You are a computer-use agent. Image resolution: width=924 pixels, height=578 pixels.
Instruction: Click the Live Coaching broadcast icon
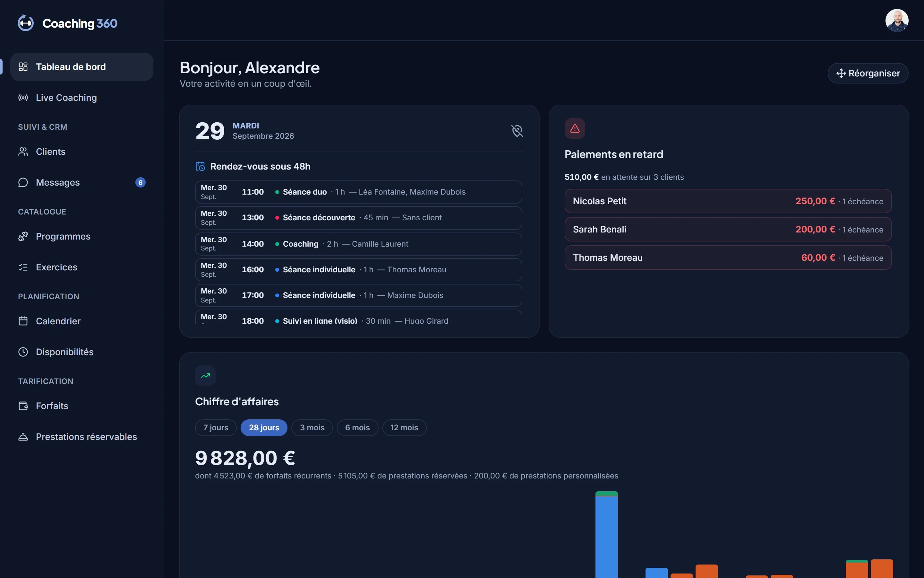tap(23, 98)
